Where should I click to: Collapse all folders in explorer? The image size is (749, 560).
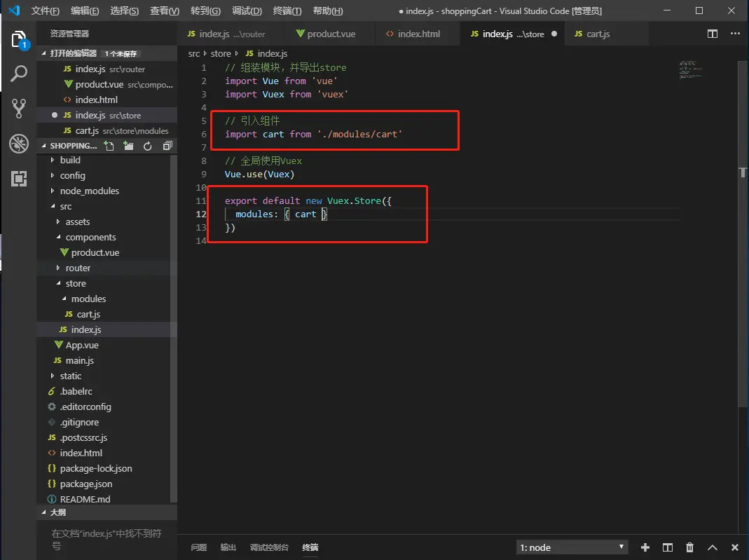167,146
